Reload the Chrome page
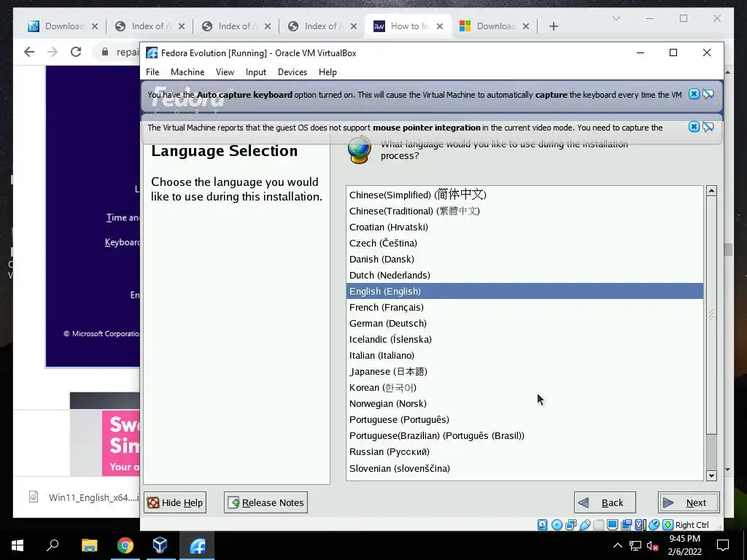Image resolution: width=747 pixels, height=560 pixels. 76,52
